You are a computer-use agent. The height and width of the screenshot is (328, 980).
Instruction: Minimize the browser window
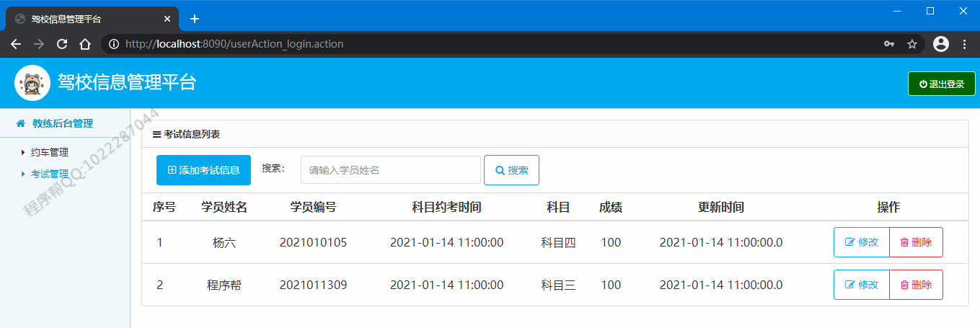click(898, 11)
